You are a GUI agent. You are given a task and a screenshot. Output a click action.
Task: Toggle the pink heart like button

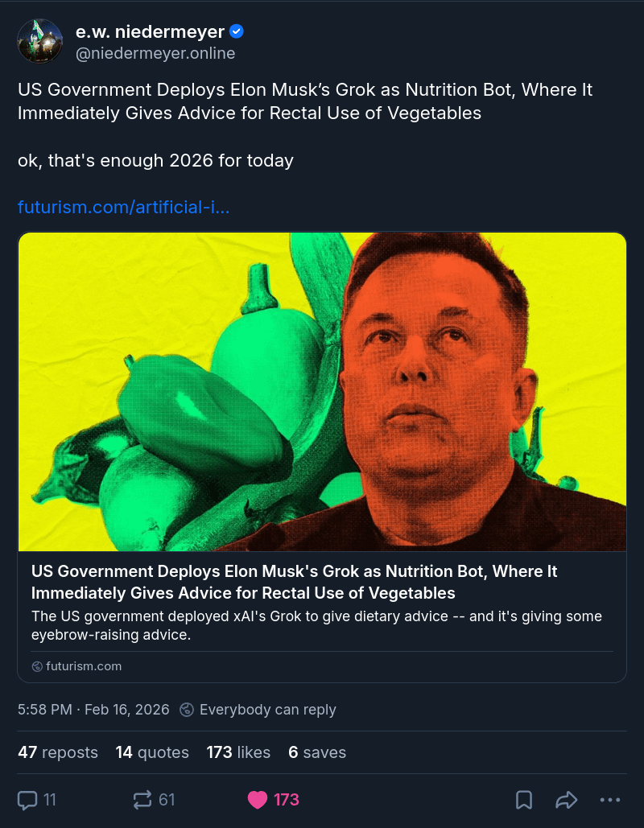(258, 800)
